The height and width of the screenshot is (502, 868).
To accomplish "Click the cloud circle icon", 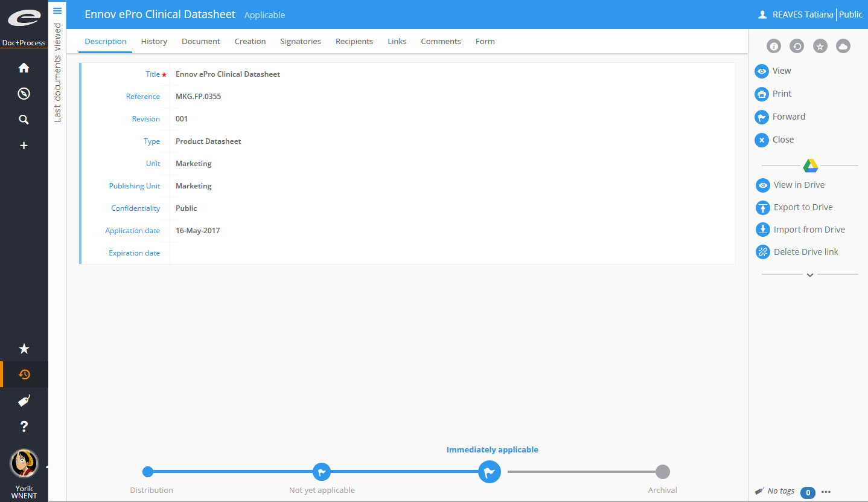I will [x=843, y=46].
